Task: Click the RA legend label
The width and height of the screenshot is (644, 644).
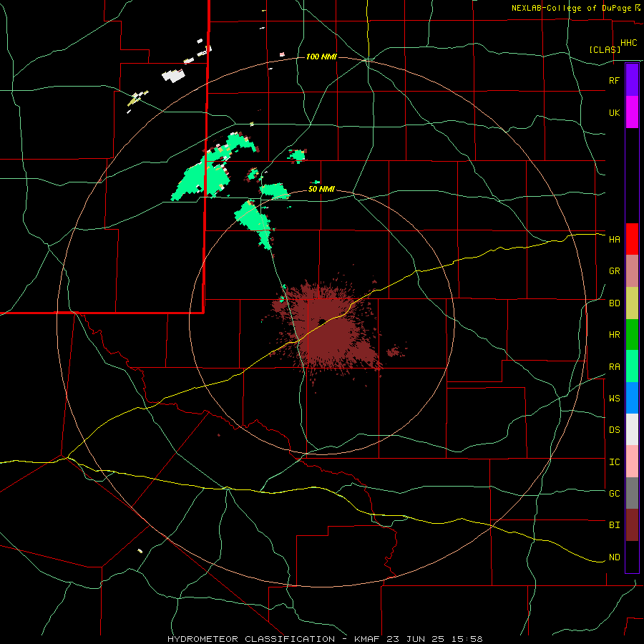Action: (614, 367)
